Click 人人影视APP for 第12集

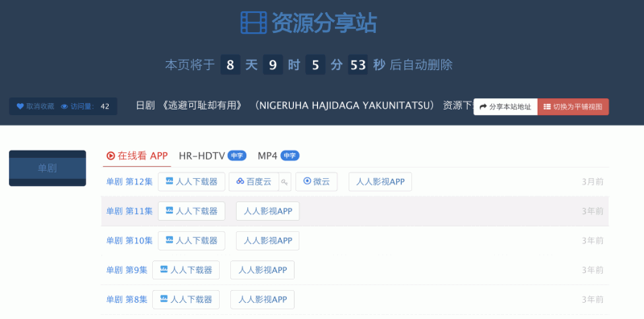click(380, 182)
